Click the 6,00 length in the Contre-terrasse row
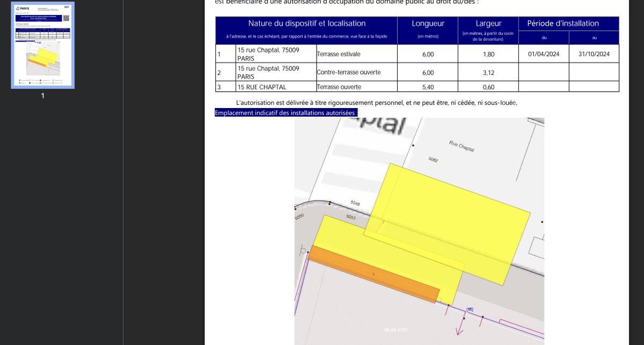Screen dimensions: 644x345 [428, 73]
